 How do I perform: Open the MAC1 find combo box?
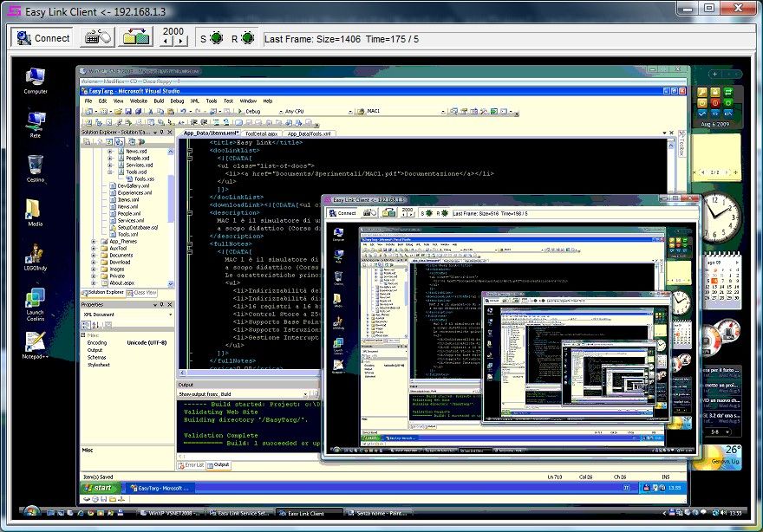pos(406,112)
